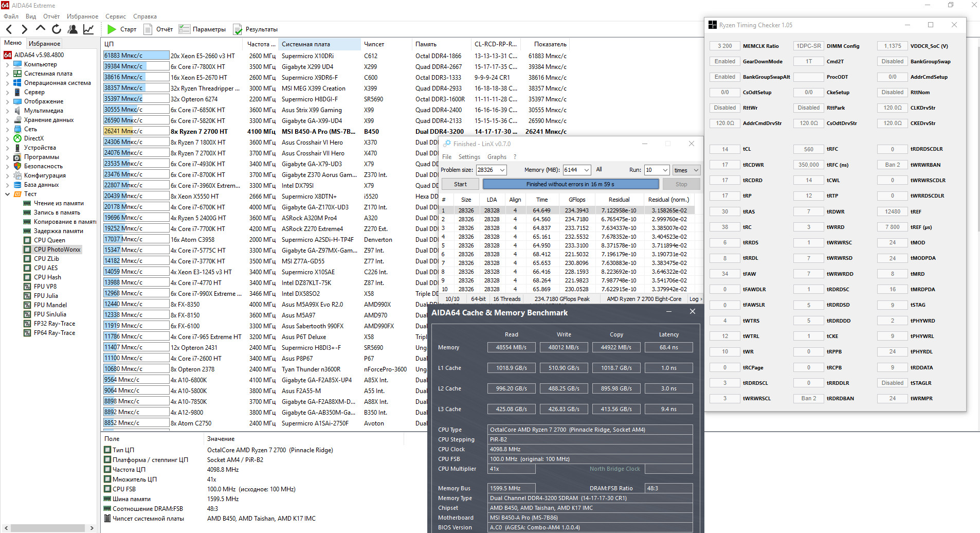
Task: Click the horizontal scrollbar under the sidebar tree
Action: pyautogui.click(x=48, y=528)
